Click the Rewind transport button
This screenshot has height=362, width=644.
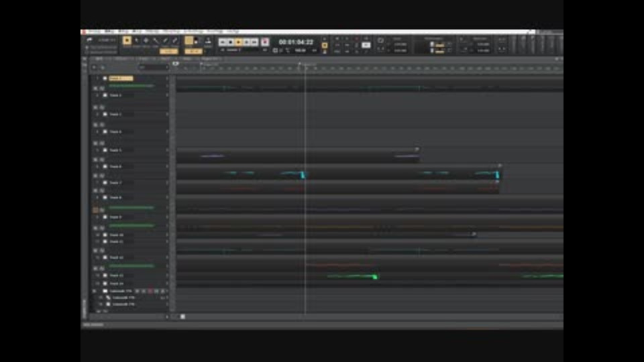[x=223, y=42]
